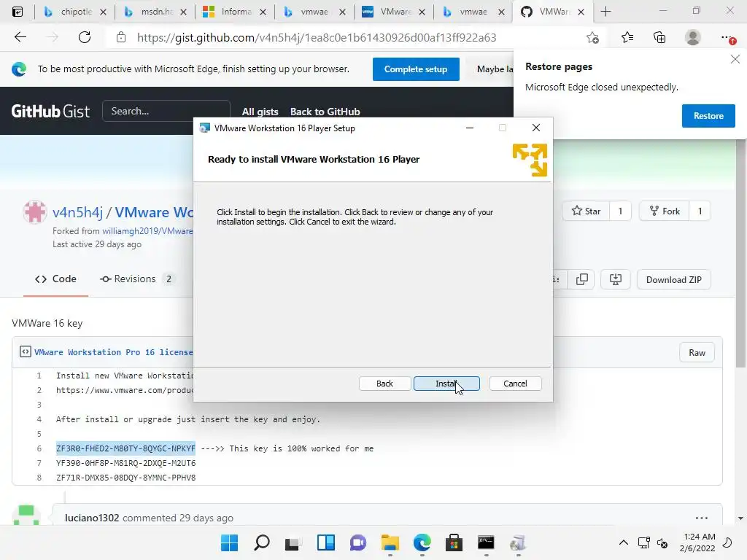Click the code file icon beside license filename
Viewport: 747px width, 560px height.
[x=26, y=351]
